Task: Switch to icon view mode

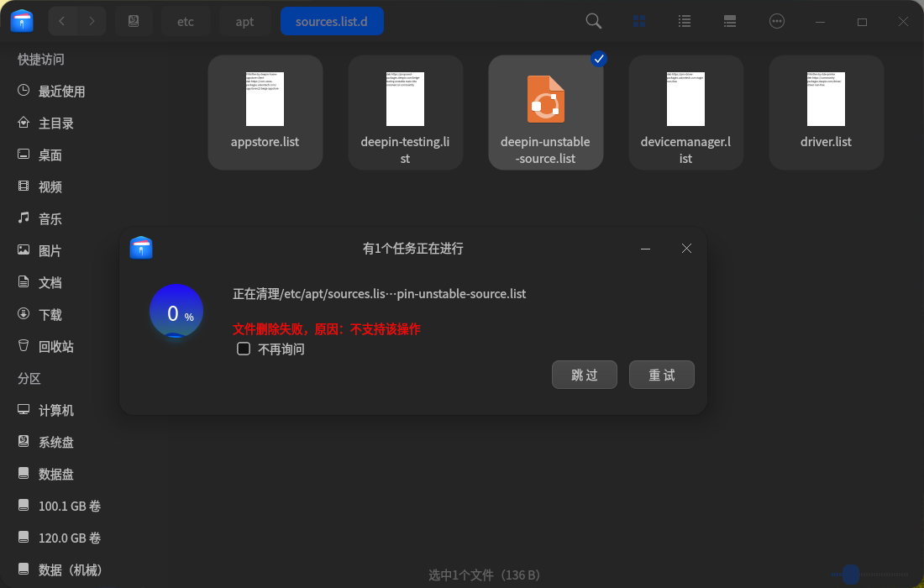Action: 639,20
